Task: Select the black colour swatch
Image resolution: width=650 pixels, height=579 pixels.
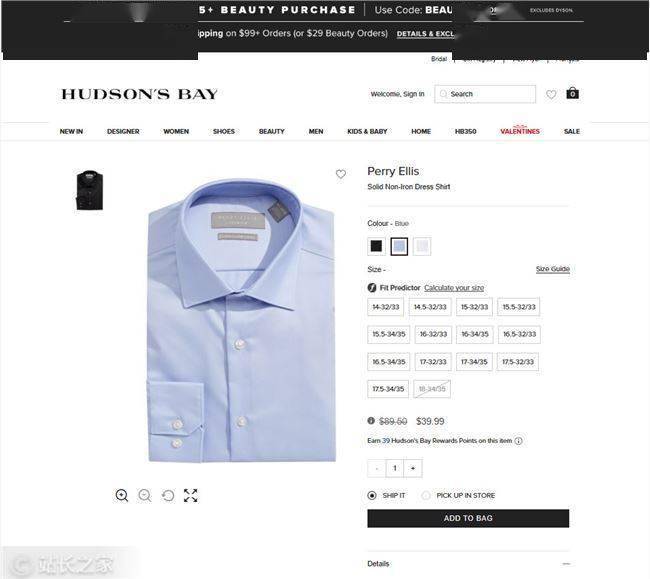Action: [376, 246]
